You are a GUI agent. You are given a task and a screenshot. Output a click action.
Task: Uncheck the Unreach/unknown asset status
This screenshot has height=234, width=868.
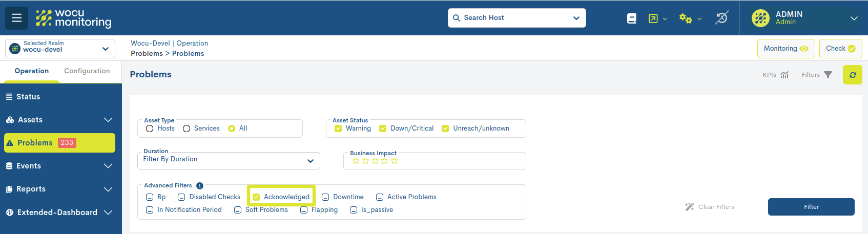[x=445, y=129]
